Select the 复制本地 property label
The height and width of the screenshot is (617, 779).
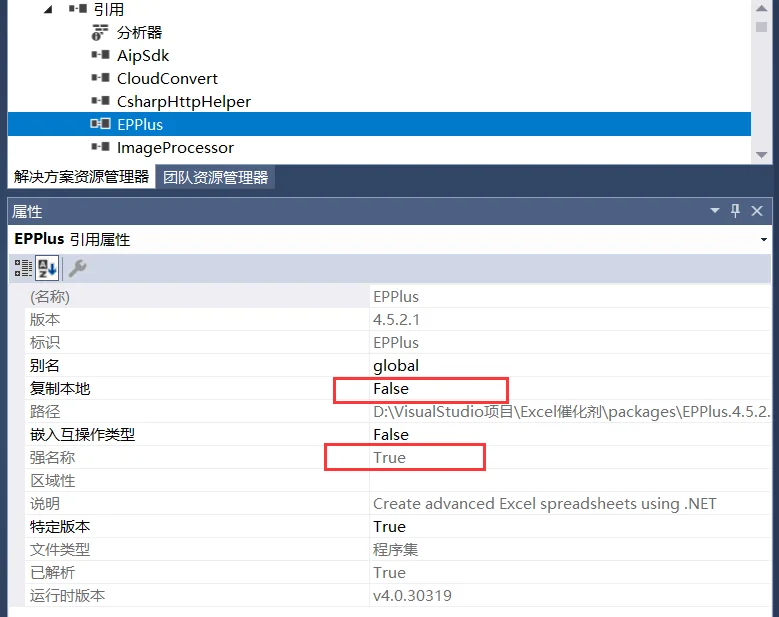(x=60, y=388)
